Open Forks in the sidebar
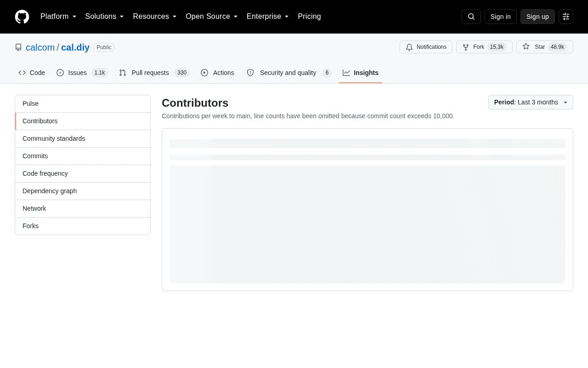 [x=83, y=226]
